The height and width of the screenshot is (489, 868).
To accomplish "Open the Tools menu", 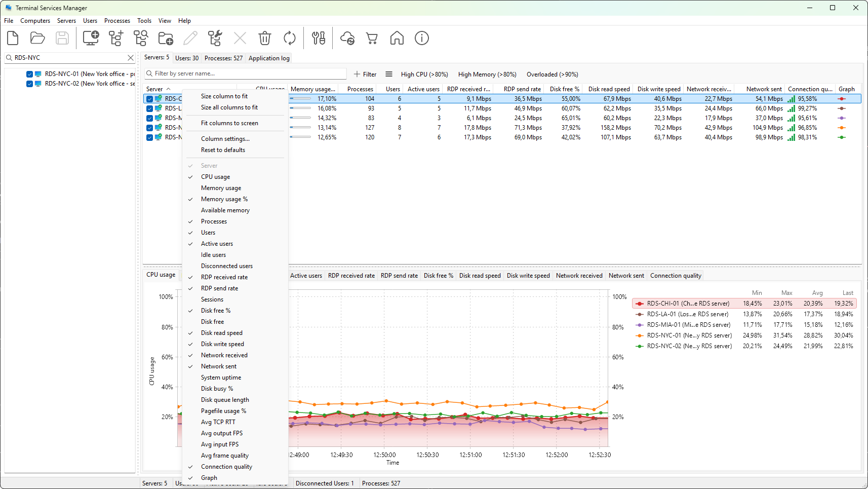I will [144, 21].
